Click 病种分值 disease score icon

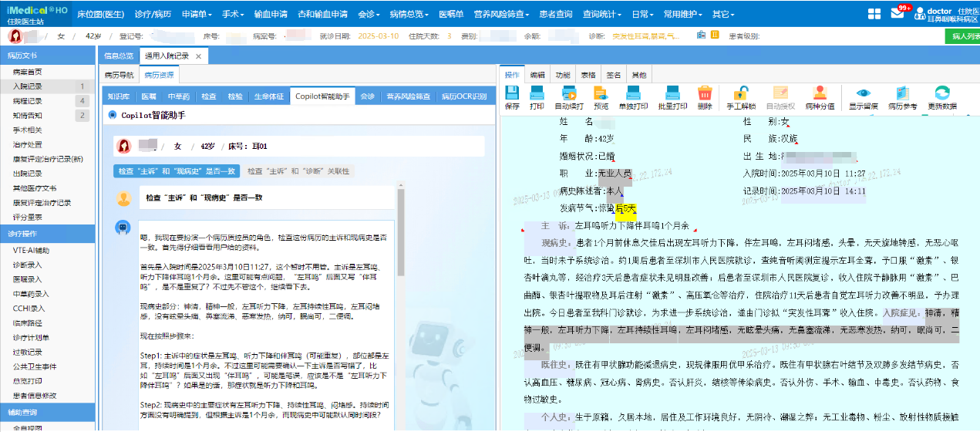[820, 93]
